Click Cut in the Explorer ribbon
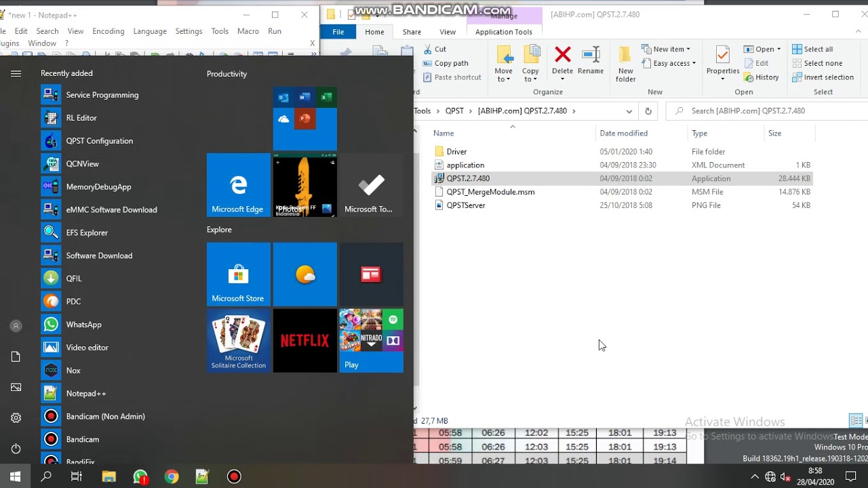Viewport: 868px width, 488px height. (x=435, y=49)
